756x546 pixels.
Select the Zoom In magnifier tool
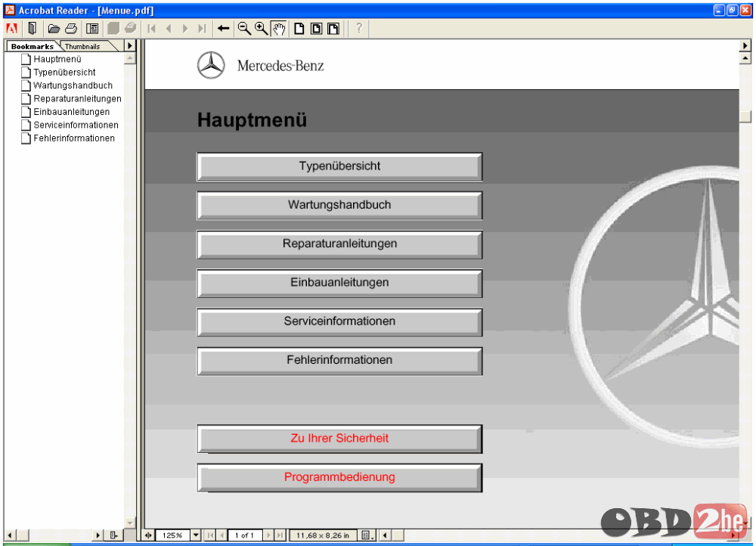click(x=262, y=29)
